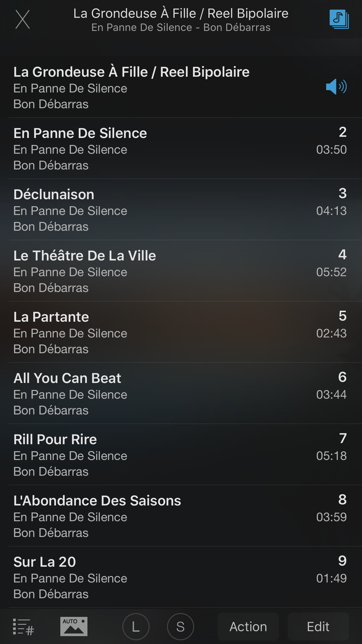
Task: Tap the blue now-playing speaker icon
Action: tap(336, 87)
